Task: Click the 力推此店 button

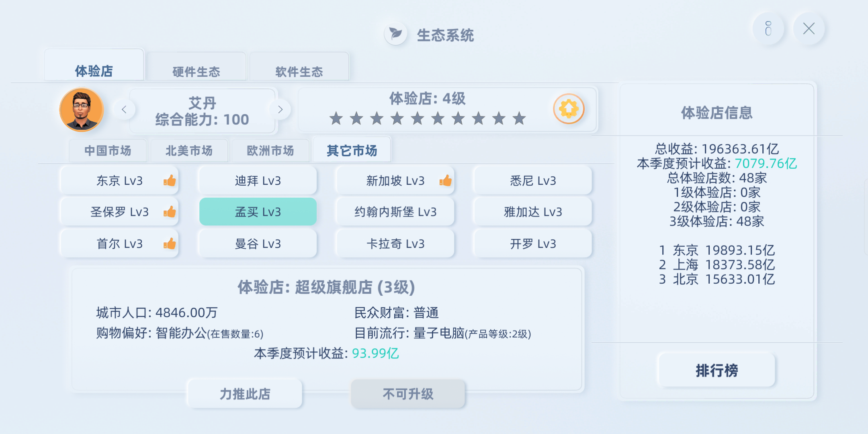Action: 245,394
